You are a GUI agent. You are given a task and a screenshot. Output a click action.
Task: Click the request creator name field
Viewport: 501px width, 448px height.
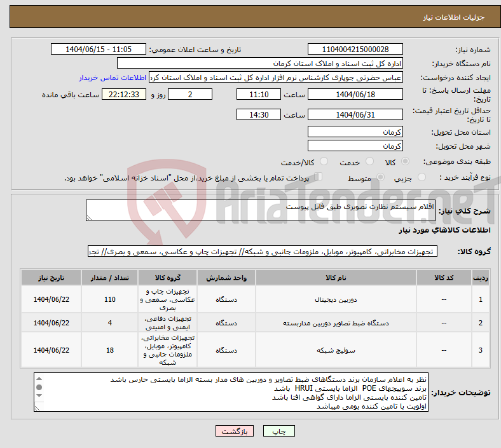tap(276, 78)
